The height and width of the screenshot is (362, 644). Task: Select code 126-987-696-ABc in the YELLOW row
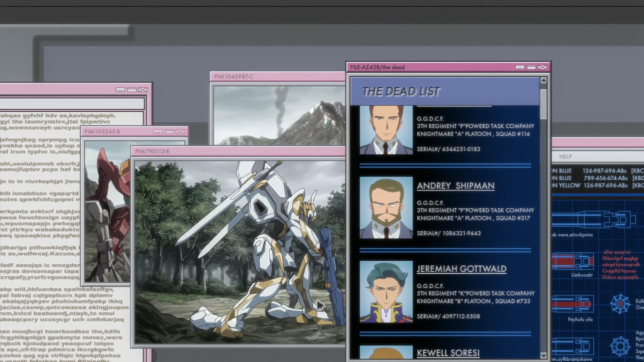605,185
